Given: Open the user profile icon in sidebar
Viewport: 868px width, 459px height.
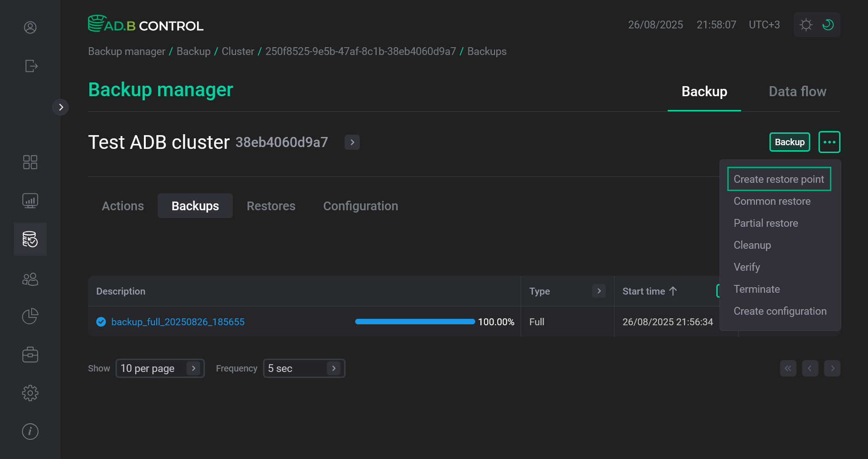Looking at the screenshot, I should pyautogui.click(x=30, y=27).
